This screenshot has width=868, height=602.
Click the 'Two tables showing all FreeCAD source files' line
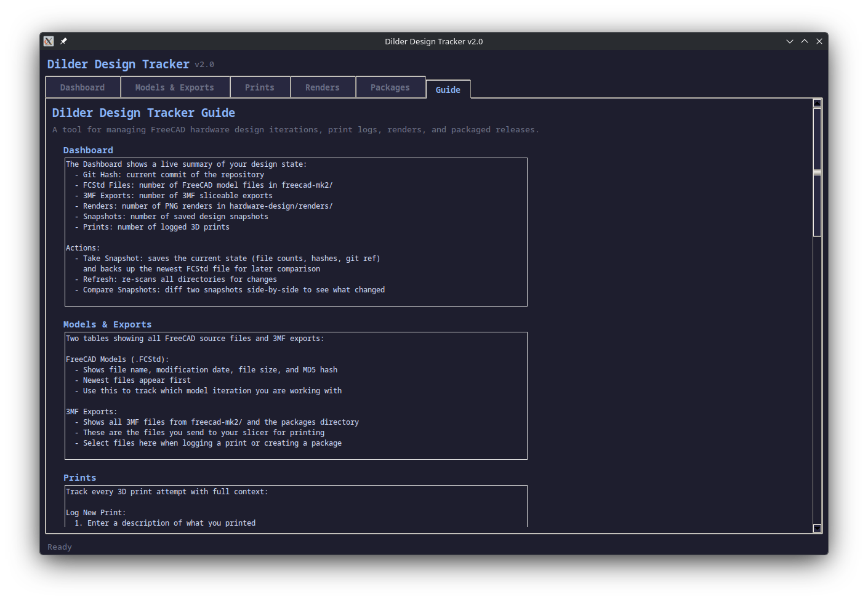(x=195, y=339)
